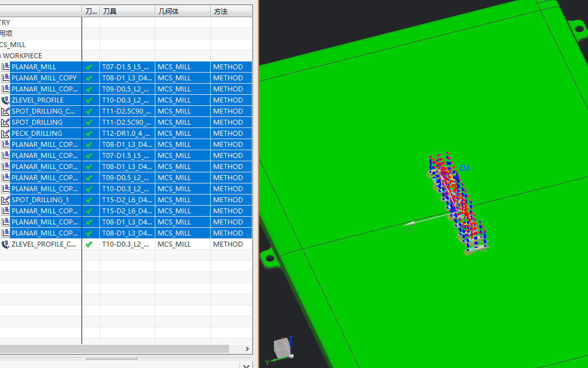Select the PLANAR_MILL operation

34,67
